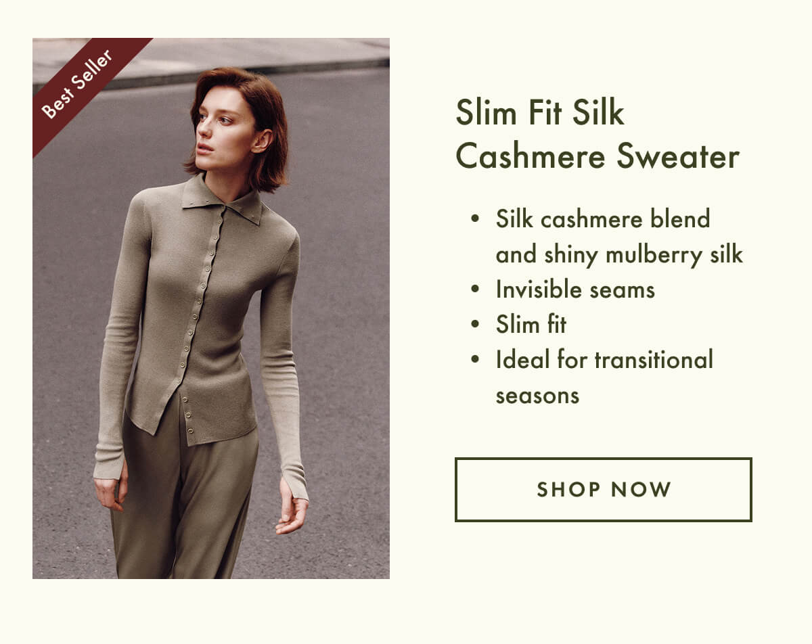The image size is (812, 644).
Task: Select 'Ideal for transitional' bullet text
Action: tap(604, 360)
